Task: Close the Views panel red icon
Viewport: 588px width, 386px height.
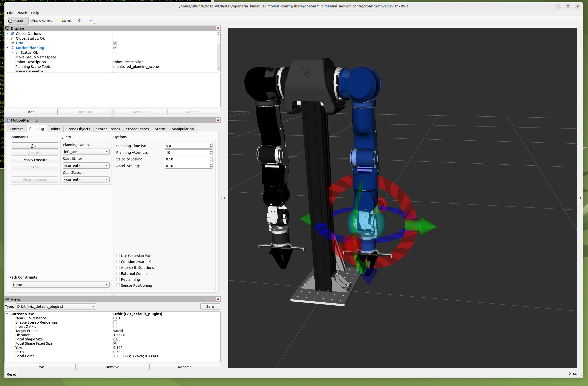Action: [x=218, y=299]
